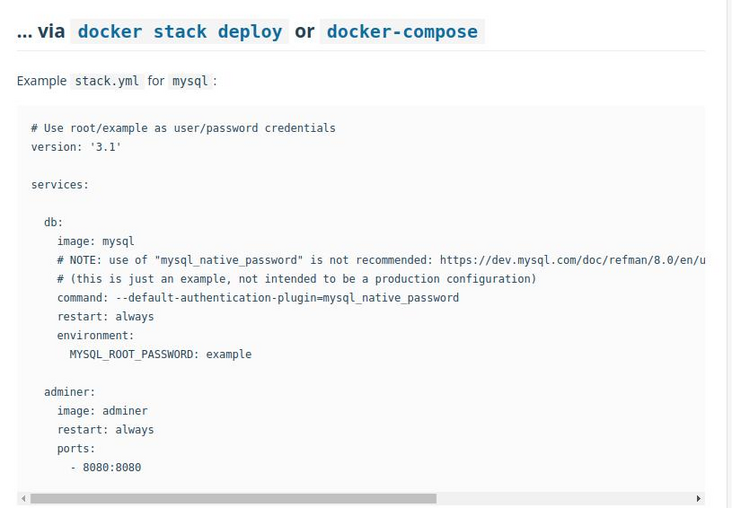Click the "image: adminer" line
Viewport: 732px width, 508px height.
point(102,411)
